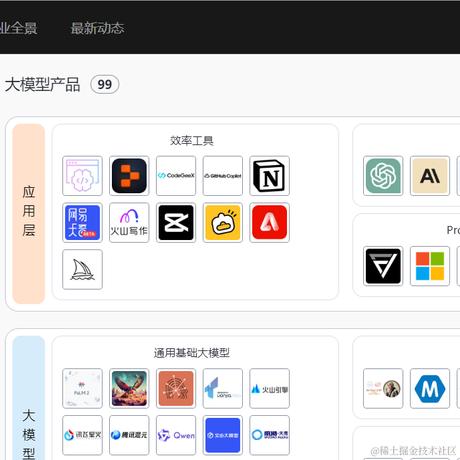The height and width of the screenshot is (460, 460).
Task: Open the blue T-shaped logo model tile
Action: point(223,388)
